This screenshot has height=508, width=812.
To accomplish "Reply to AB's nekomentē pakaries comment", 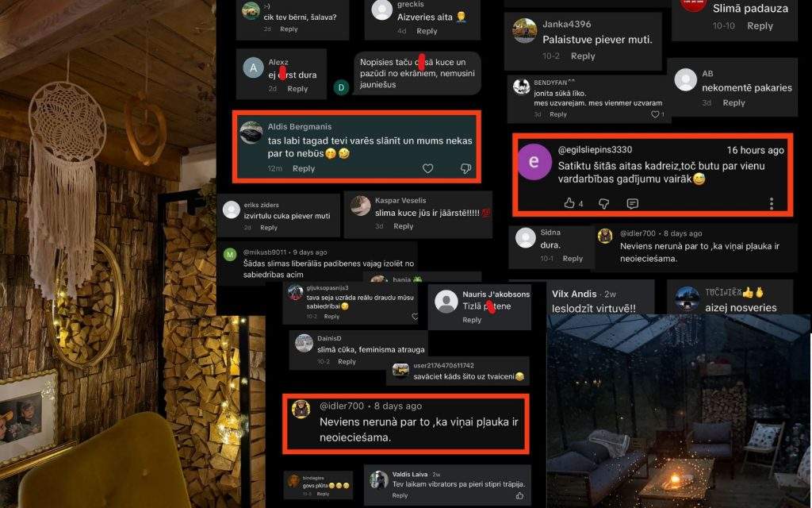I will pyautogui.click(x=733, y=102).
